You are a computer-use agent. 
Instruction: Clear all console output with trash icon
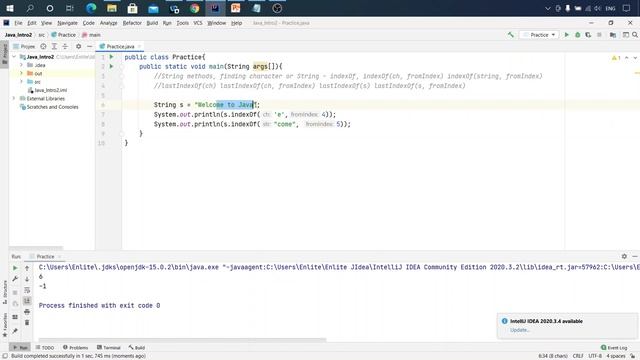27,322
